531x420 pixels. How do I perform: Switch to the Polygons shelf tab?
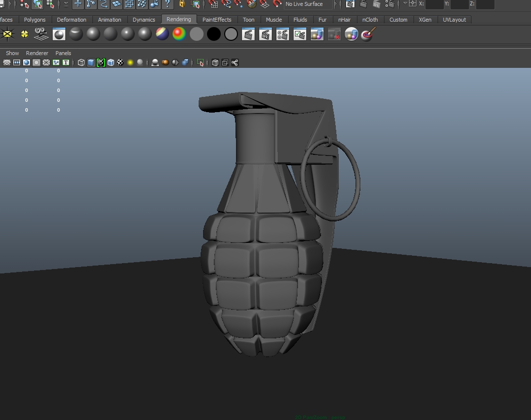[34, 20]
